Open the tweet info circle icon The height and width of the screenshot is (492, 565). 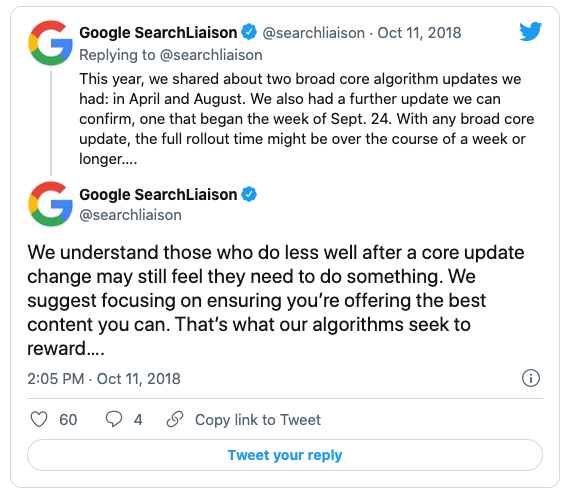point(531,378)
